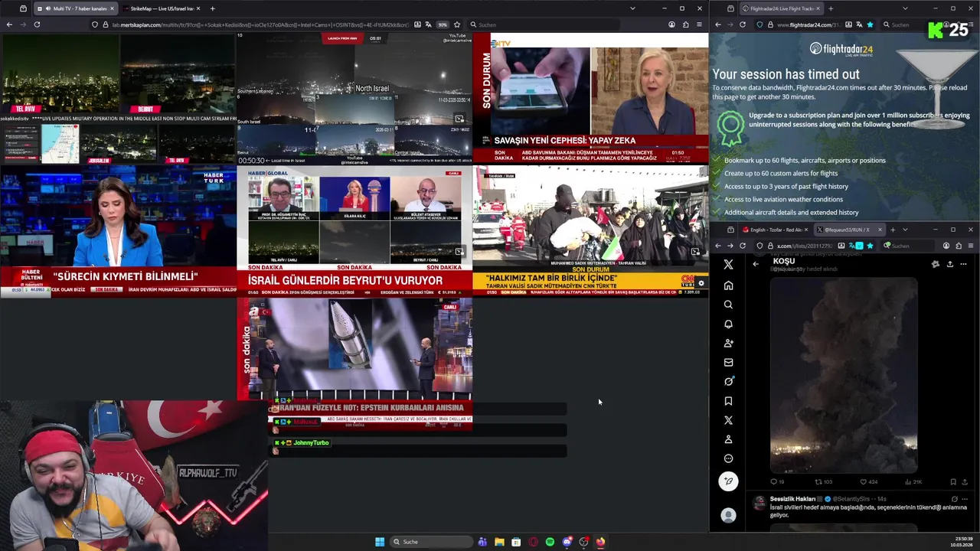
Task: Open the Multi TV browser hamburger menu
Action: (x=698, y=24)
